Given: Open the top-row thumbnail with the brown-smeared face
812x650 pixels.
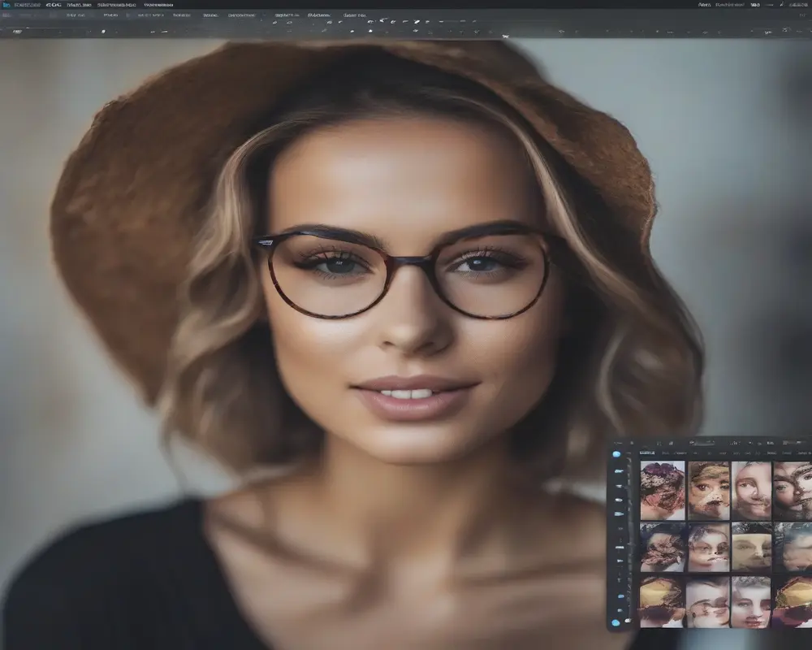Looking at the screenshot, I should pos(708,491).
